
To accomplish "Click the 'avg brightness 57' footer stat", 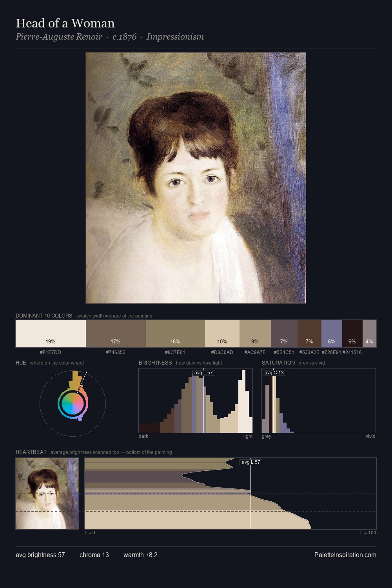I will [x=40, y=555].
